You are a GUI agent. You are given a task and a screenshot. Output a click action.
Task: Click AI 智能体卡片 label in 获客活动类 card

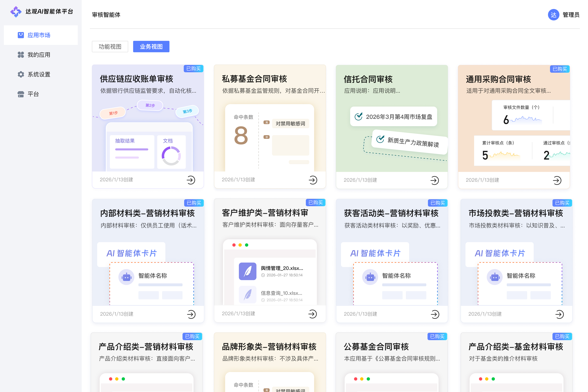[375, 253]
